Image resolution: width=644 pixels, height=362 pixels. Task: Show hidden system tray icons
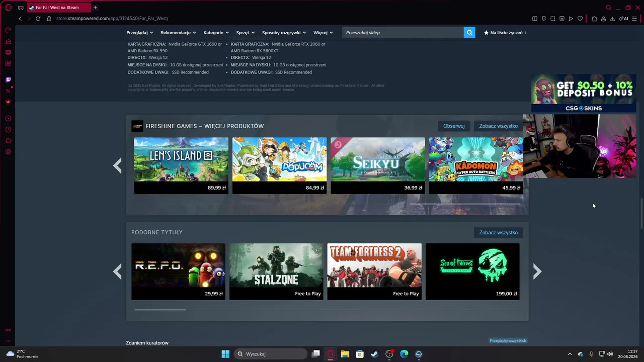[x=570, y=354]
